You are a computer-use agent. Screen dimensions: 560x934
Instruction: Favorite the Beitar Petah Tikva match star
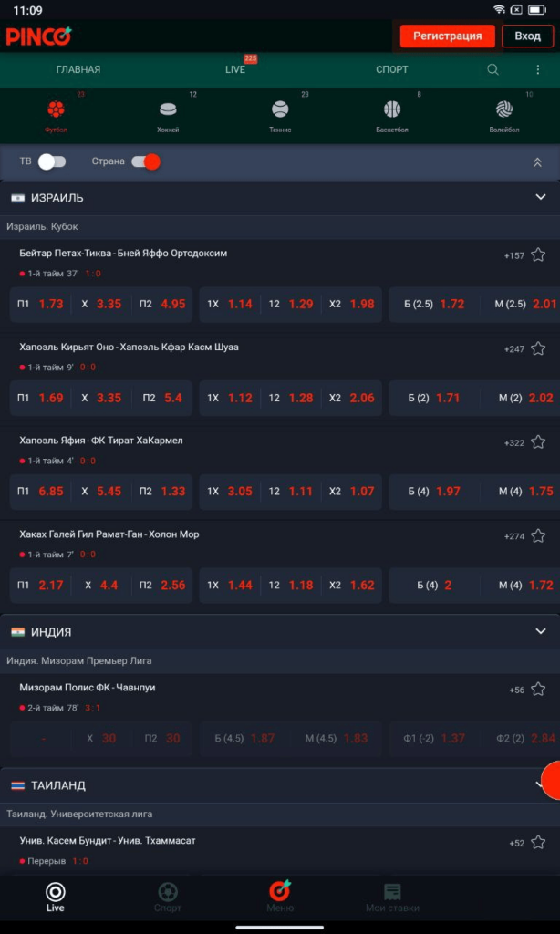(538, 254)
